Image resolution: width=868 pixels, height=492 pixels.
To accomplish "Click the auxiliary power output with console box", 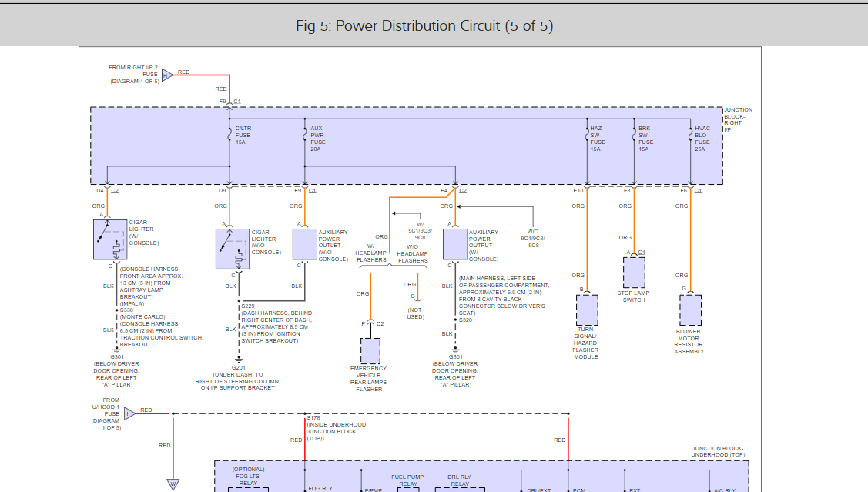I will [x=455, y=244].
